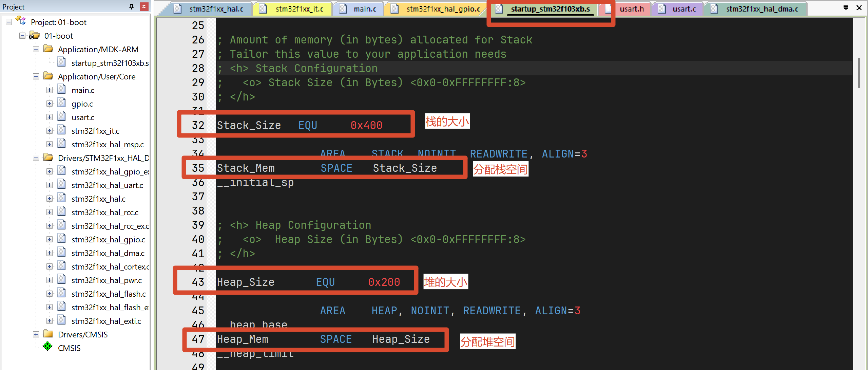Switch to the stm32f1xx_hal_dma.c editor tab
Screen dimensions: 868x370
762,9
